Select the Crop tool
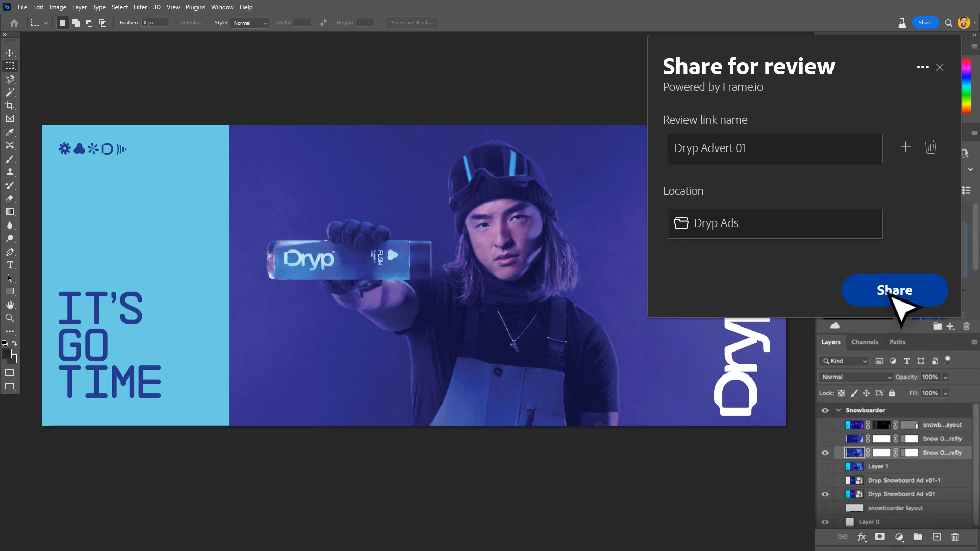The height and width of the screenshot is (551, 980). pyautogui.click(x=10, y=106)
